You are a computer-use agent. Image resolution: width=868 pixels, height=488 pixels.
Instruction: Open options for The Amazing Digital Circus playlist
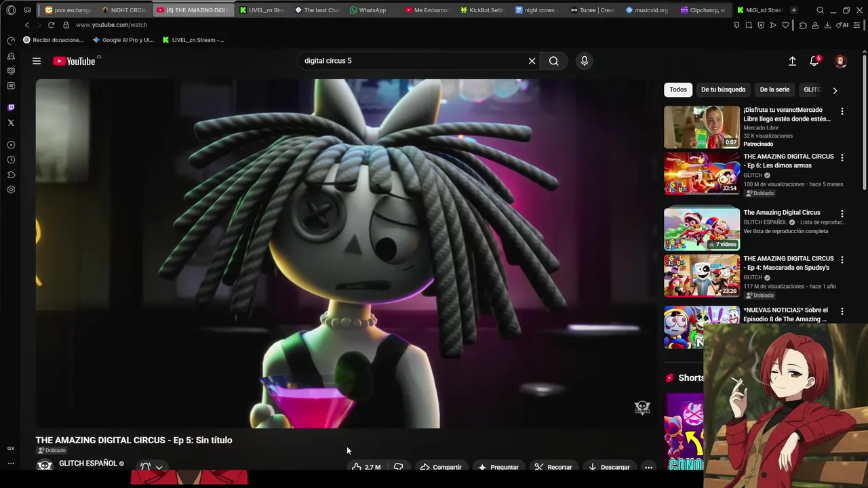[x=842, y=213]
